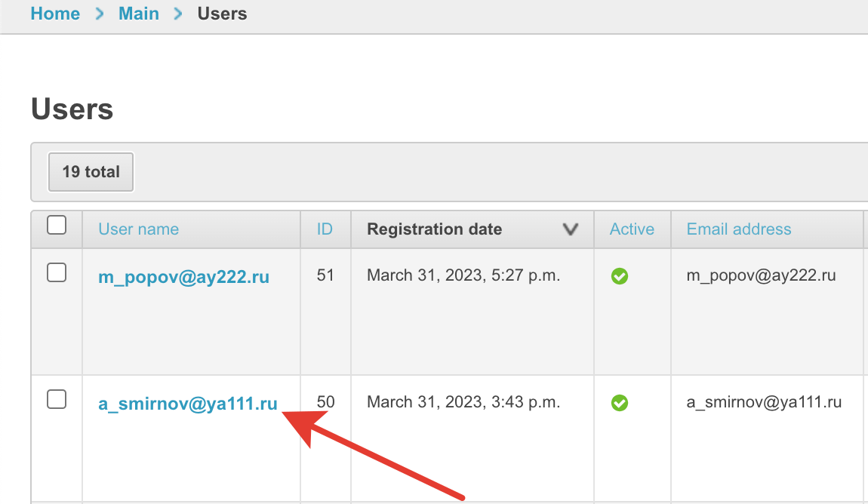
Task: Click the Registration date sort arrow
Action: [571, 230]
